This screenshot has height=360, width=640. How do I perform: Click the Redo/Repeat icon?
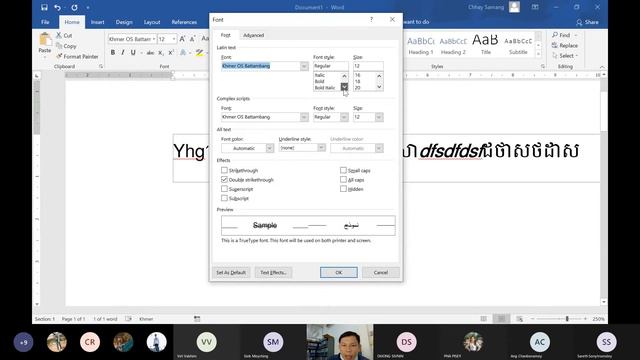click(74, 7)
